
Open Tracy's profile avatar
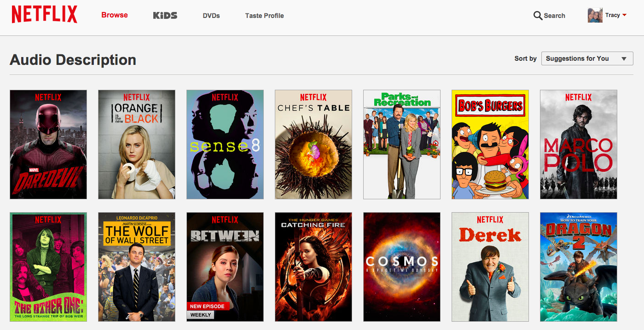[595, 15]
